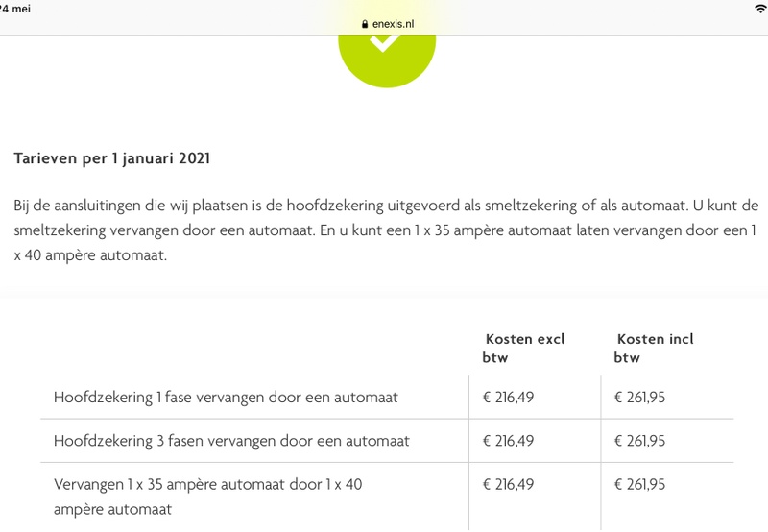This screenshot has width=768, height=532.
Task: Tap the lock icon beside enexis.nl
Action: (x=365, y=24)
